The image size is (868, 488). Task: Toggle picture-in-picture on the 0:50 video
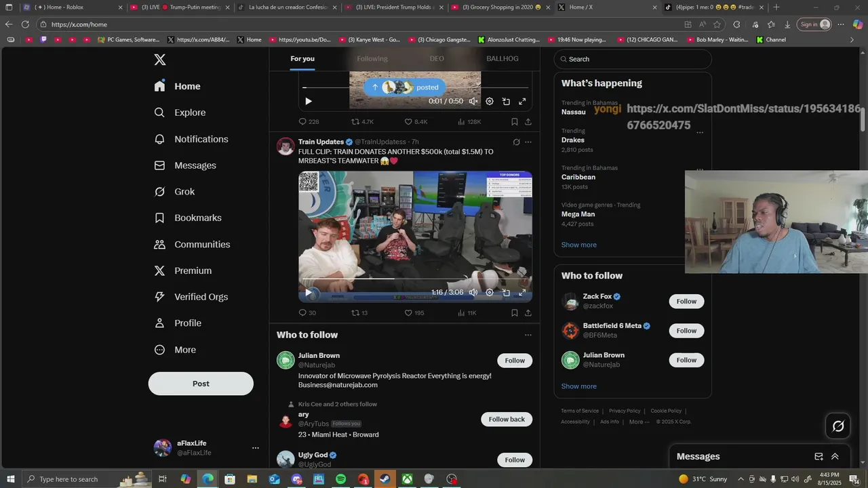tap(506, 101)
